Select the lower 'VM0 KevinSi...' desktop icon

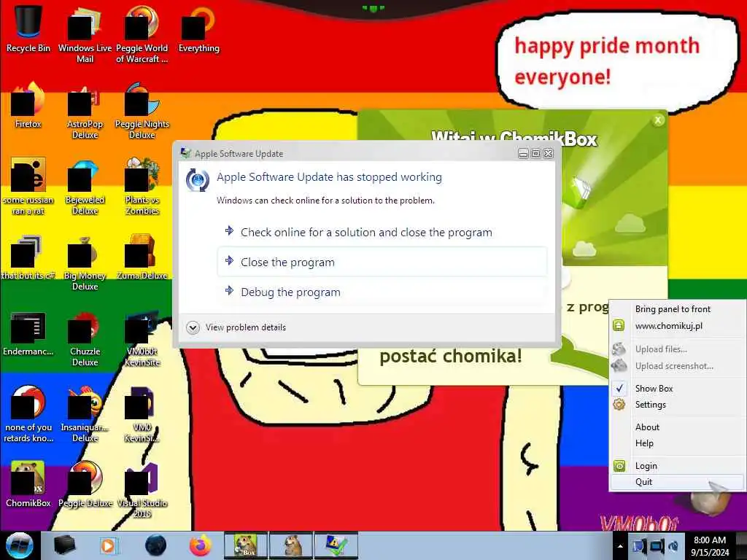click(142, 414)
